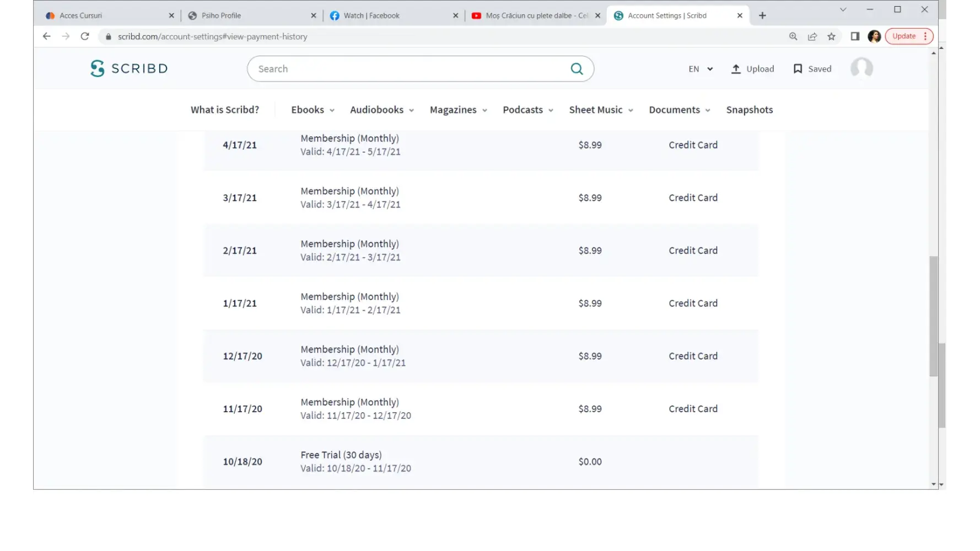Expand the Sheet Music dropdown
980x551 pixels.
601,110
